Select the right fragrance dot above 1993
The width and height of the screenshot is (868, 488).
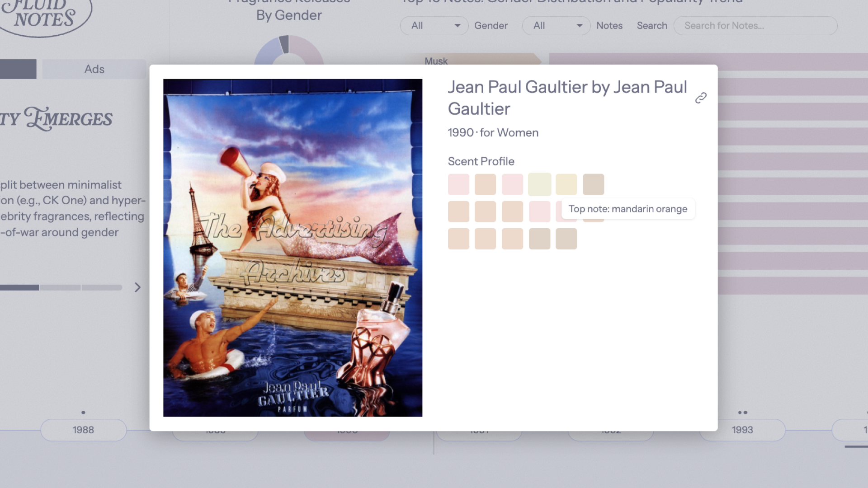point(745,413)
